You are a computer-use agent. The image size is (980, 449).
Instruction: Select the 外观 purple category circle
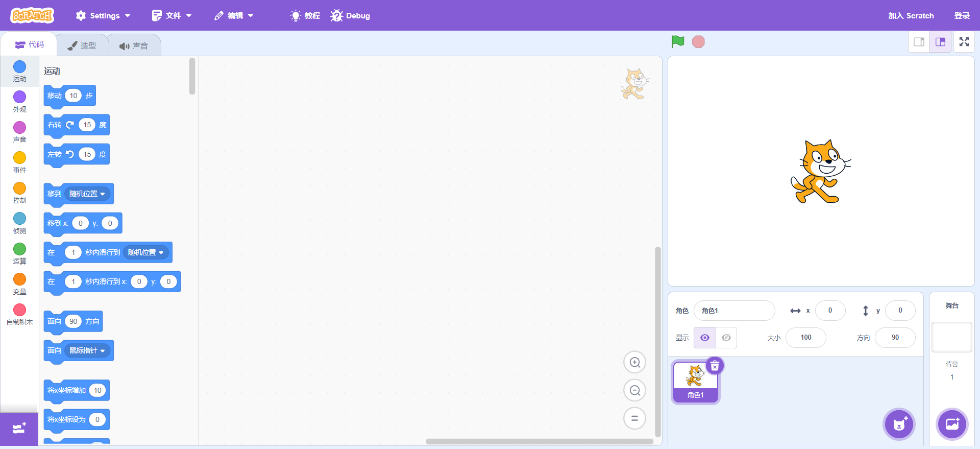19,97
